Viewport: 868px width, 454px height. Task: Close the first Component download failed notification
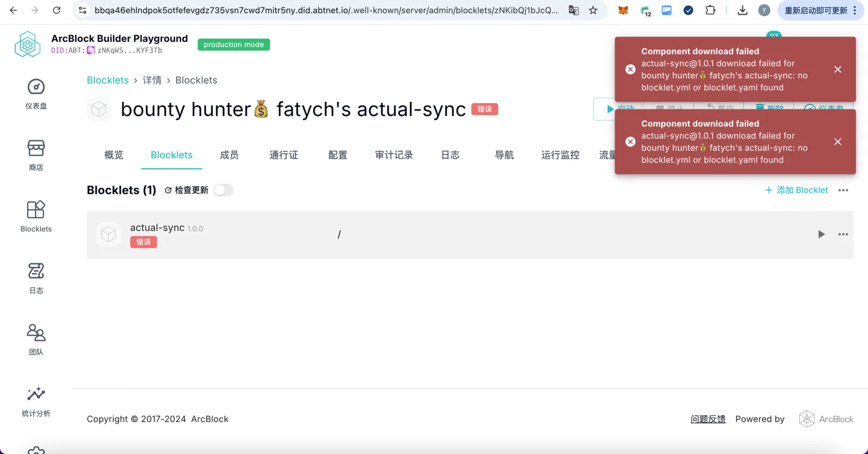(838, 69)
